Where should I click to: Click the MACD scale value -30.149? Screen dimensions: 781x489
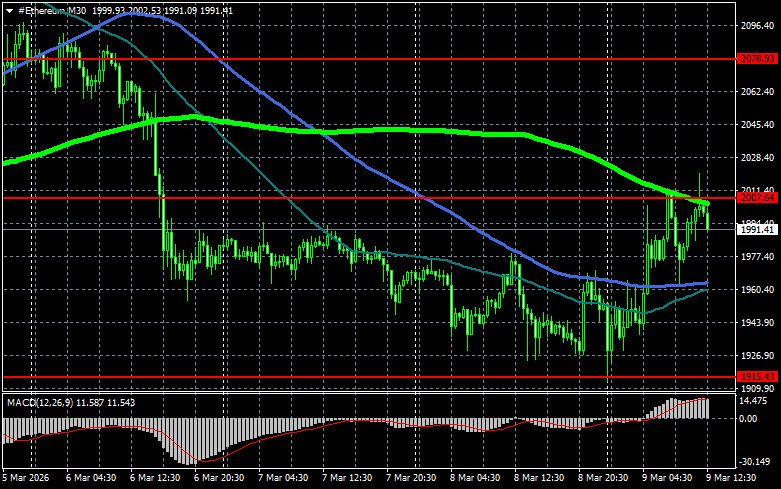click(754, 462)
